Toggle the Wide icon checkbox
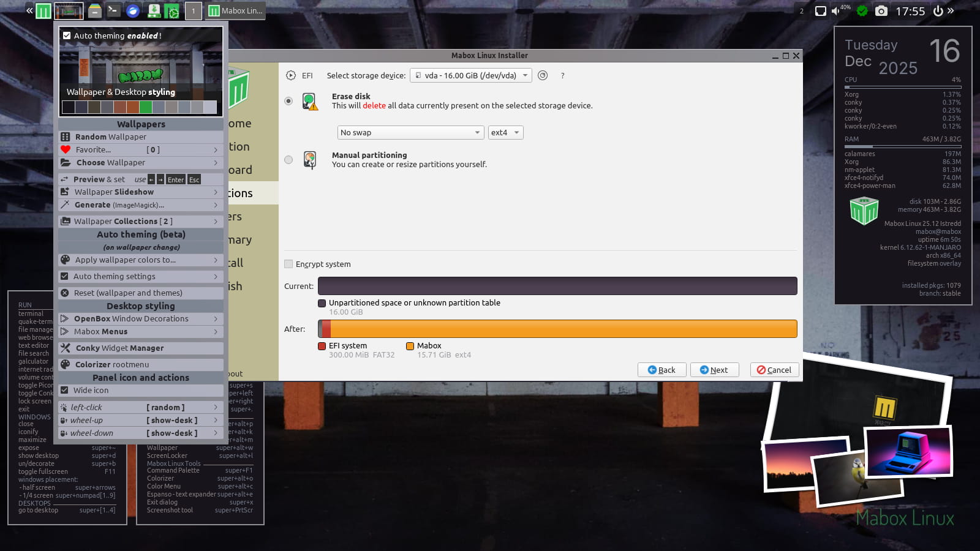Image resolution: width=980 pixels, height=551 pixels. (65, 390)
